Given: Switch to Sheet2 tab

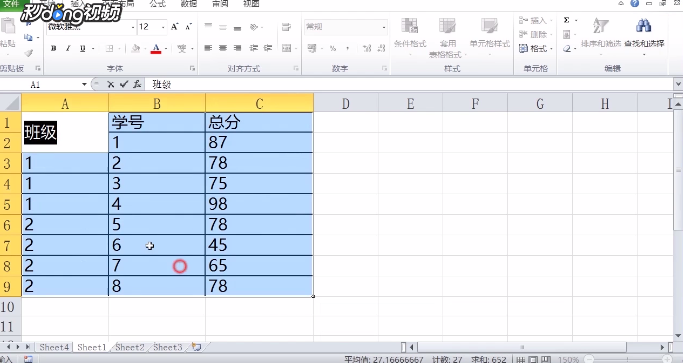Looking at the screenshot, I should [130, 347].
